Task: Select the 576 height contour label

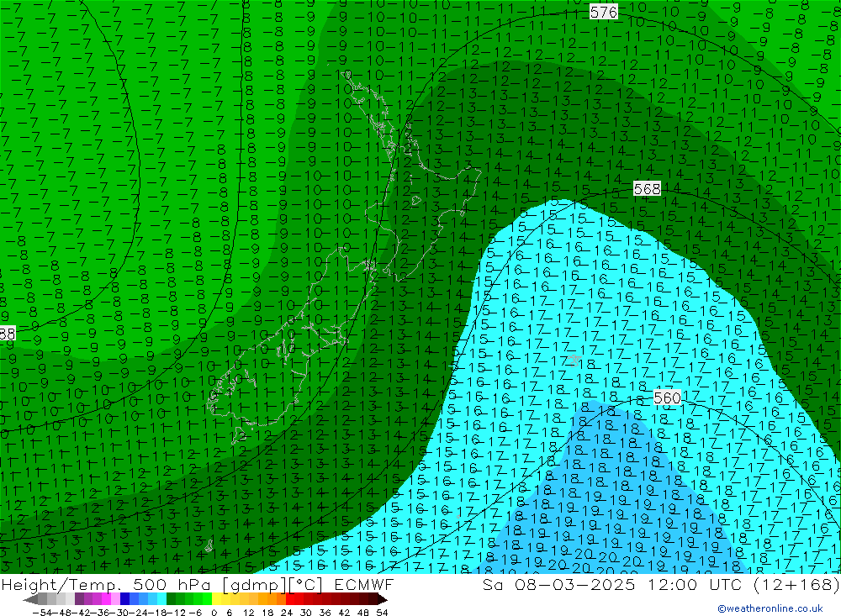Action: coord(603,12)
